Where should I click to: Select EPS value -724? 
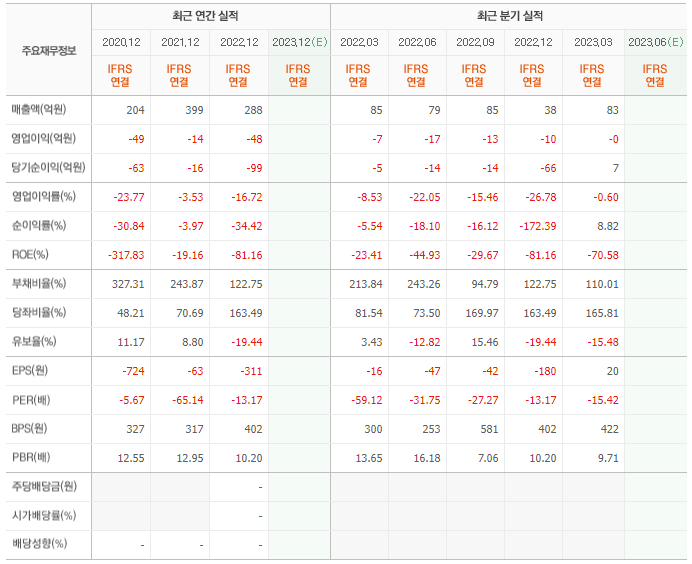133,372
